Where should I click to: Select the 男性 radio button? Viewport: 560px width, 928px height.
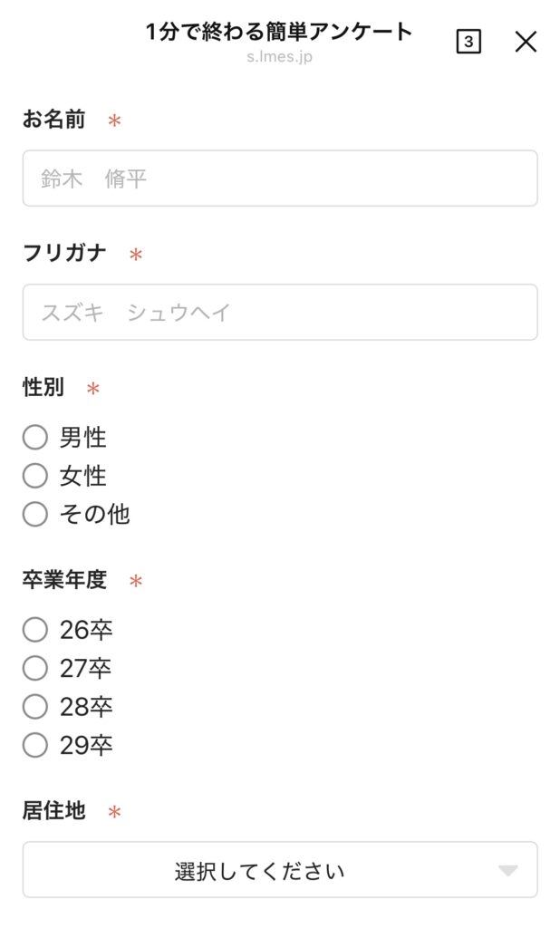pyautogui.click(x=35, y=439)
